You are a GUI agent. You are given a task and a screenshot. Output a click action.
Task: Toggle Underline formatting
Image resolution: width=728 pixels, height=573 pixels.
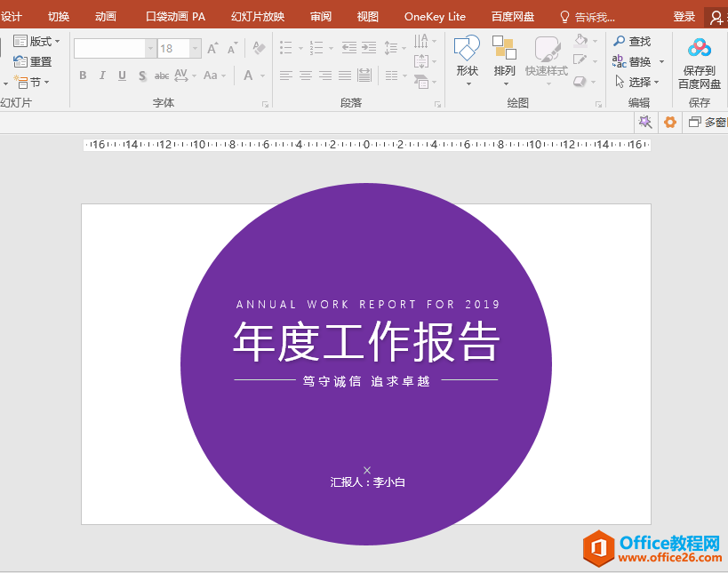(122, 76)
